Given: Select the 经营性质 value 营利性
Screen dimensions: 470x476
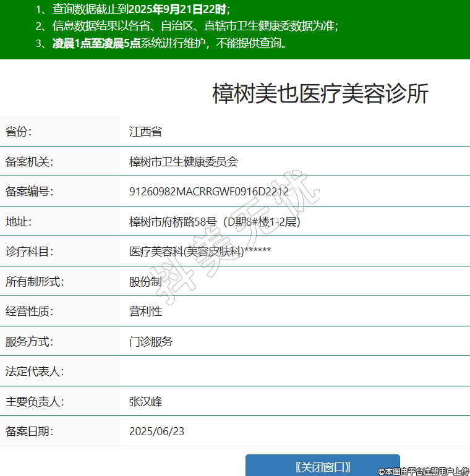Looking at the screenshot, I should [x=145, y=312].
